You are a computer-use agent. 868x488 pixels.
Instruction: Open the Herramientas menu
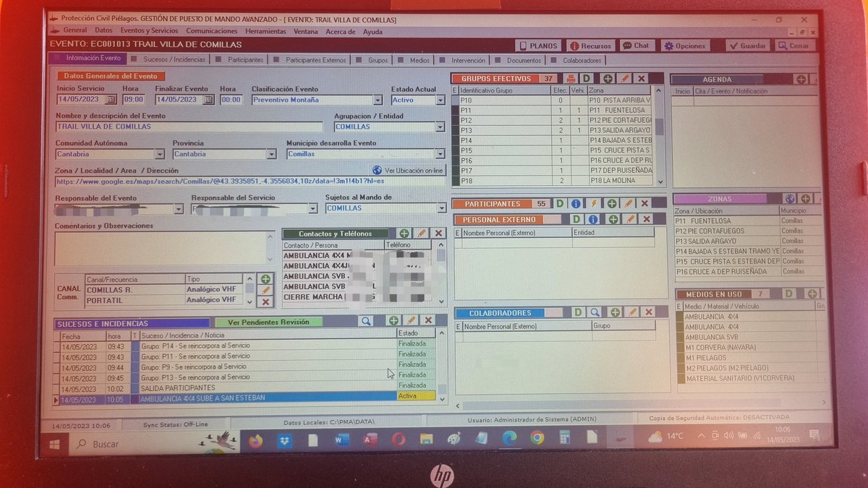pyautogui.click(x=265, y=31)
